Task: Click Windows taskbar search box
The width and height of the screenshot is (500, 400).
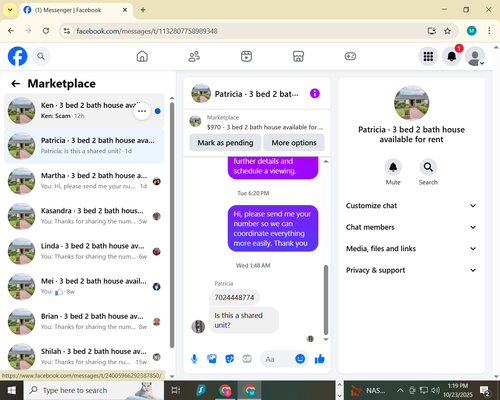Action: [94, 390]
